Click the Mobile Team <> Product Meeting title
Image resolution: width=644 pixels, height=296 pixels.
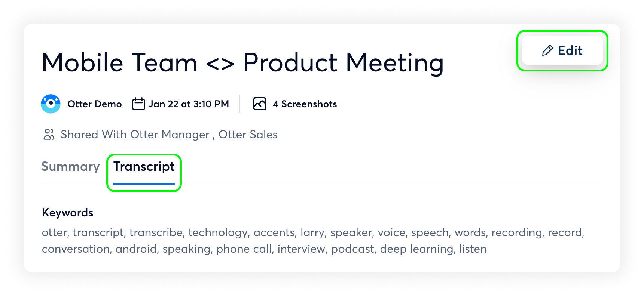(242, 62)
